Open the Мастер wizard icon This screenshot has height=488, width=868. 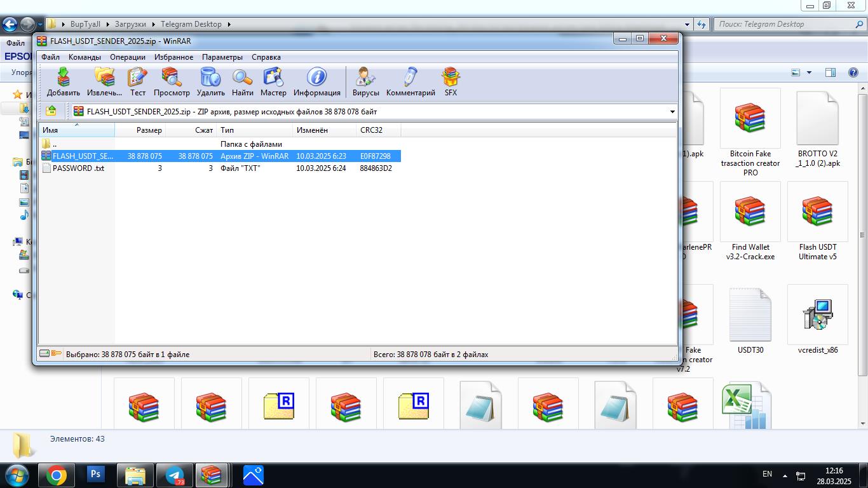point(273,81)
